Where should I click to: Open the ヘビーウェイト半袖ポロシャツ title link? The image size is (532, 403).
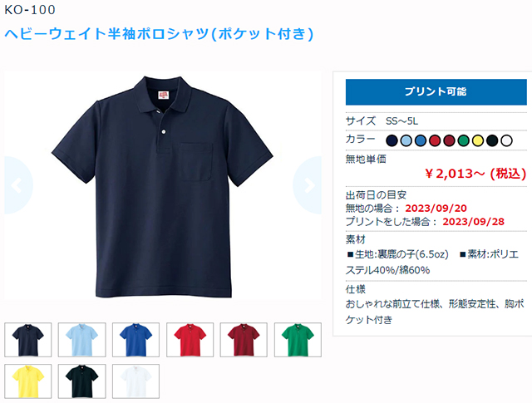[x=159, y=33]
